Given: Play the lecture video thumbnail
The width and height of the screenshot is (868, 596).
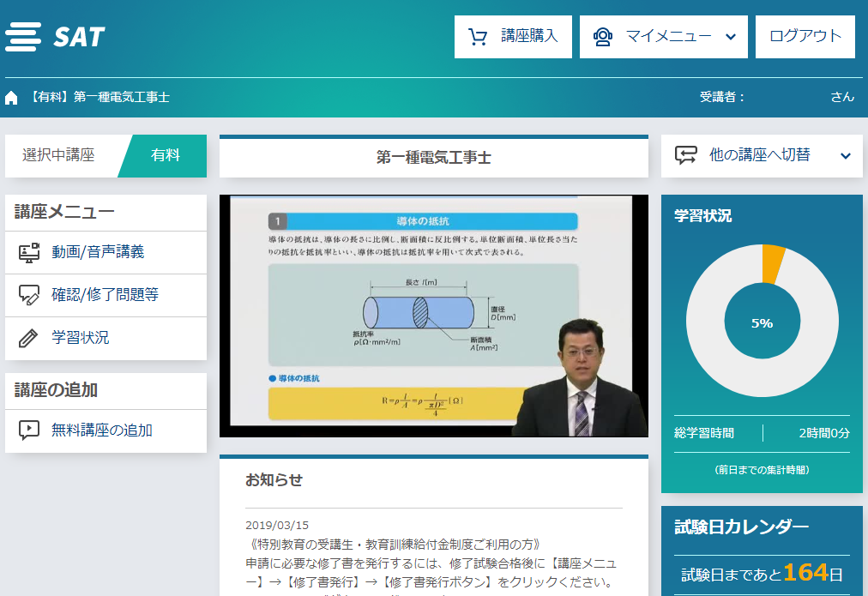Looking at the screenshot, I should [x=433, y=316].
